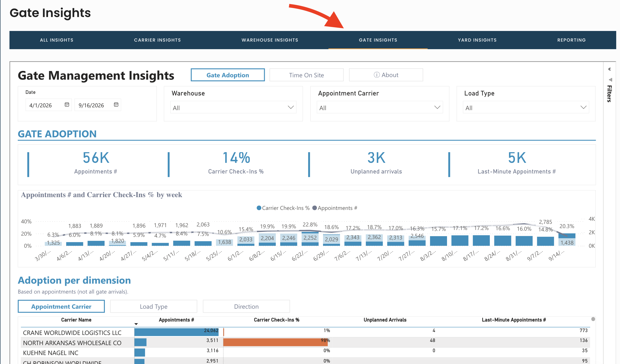Expand the Filters pane with the double chevron
620x364 pixels.
609,69
